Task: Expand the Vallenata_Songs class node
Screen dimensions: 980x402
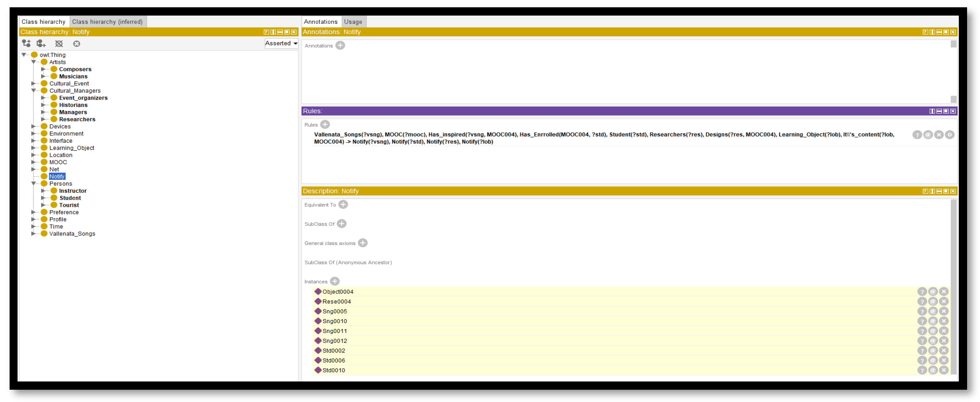Action: click(x=33, y=234)
